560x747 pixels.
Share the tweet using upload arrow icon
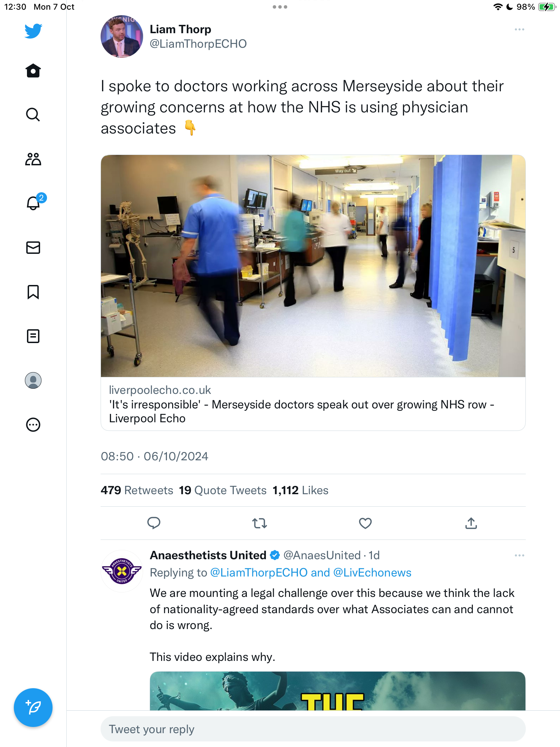pyautogui.click(x=471, y=523)
